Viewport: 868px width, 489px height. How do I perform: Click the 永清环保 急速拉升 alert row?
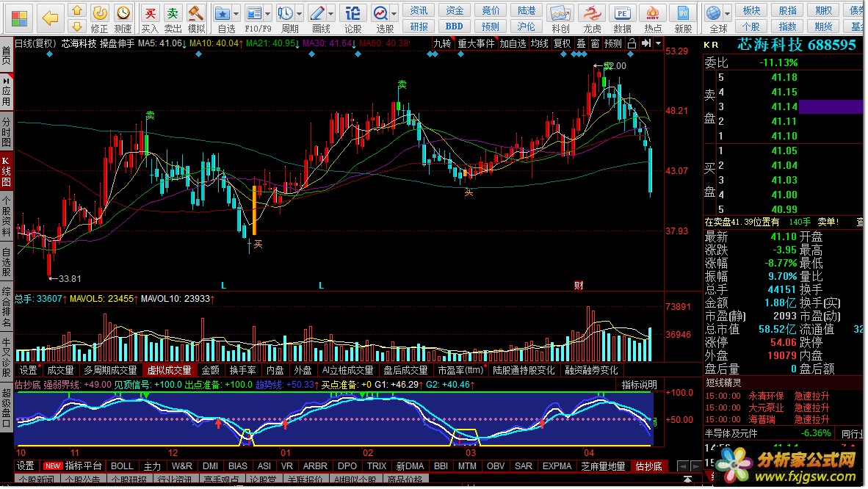[x=782, y=396]
